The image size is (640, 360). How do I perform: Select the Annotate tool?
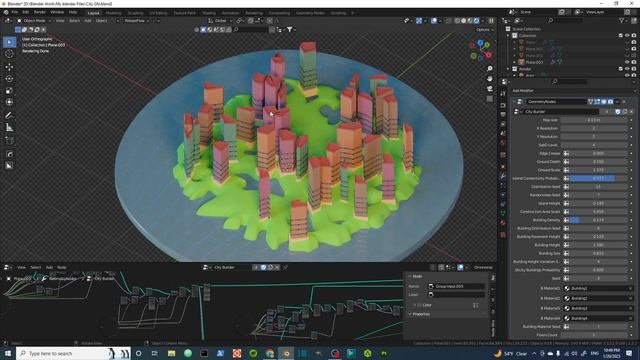tap(9, 116)
